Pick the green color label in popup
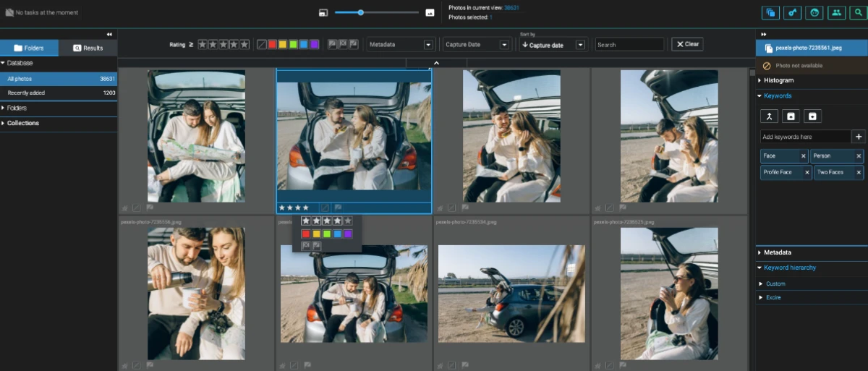The image size is (868, 371). tap(327, 234)
